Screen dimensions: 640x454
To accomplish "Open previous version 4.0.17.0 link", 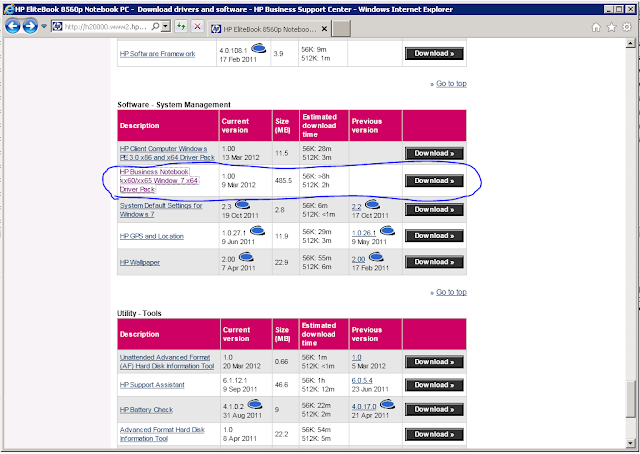I will 364,407.
